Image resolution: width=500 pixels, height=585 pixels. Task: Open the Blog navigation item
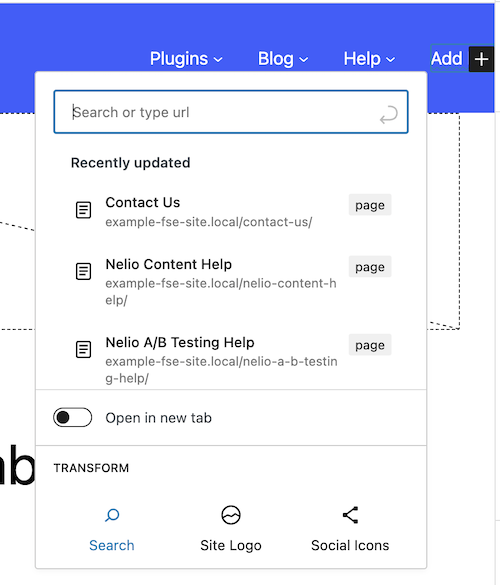276,59
